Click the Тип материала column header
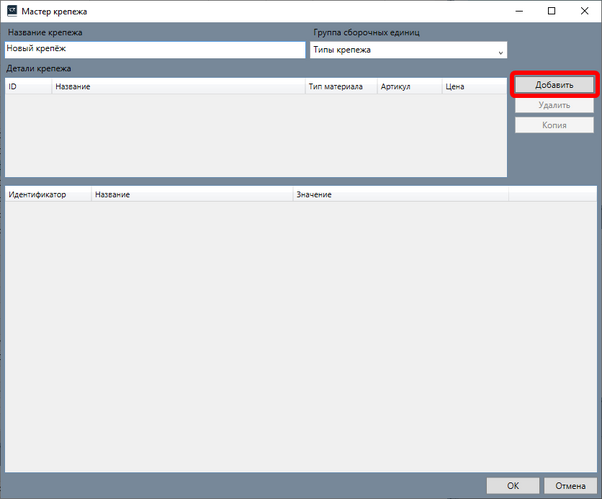Image resolution: width=602 pixels, height=499 pixels. (x=341, y=86)
